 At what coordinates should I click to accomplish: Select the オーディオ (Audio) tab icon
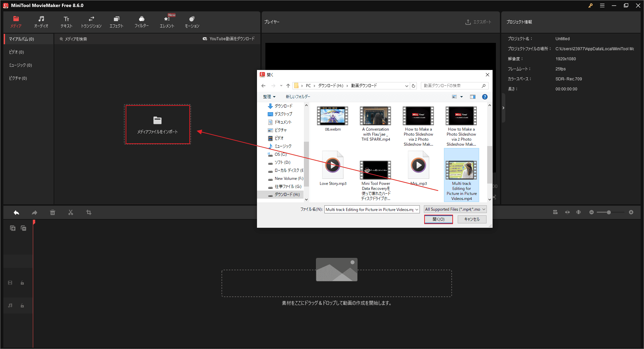coord(41,21)
